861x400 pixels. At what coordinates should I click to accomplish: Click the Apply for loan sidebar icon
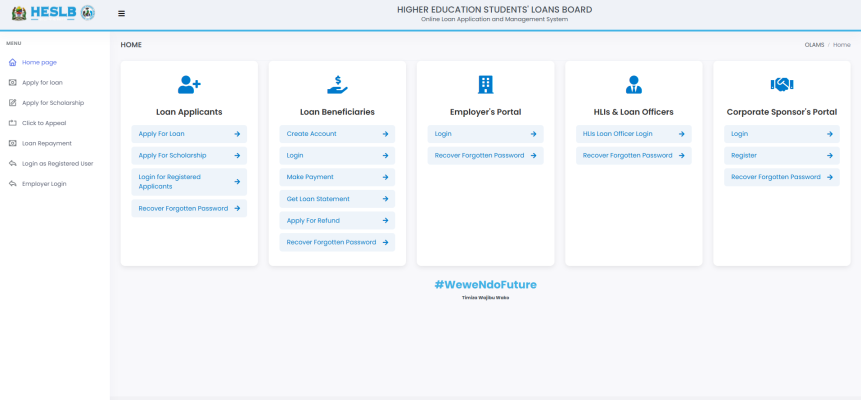point(13,83)
